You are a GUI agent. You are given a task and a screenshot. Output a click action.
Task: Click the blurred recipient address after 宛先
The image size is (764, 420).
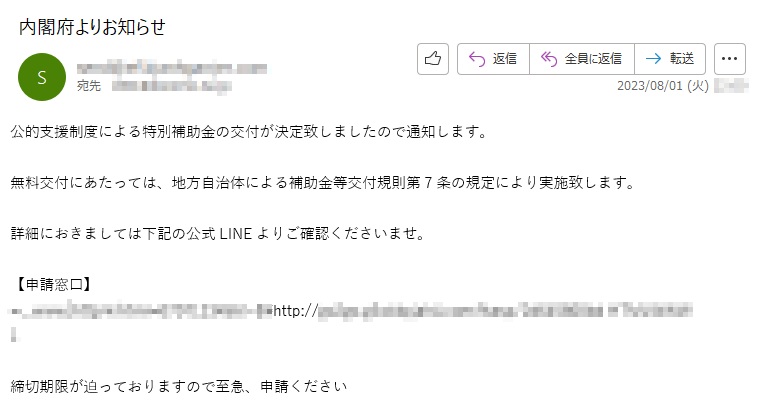[x=172, y=86]
